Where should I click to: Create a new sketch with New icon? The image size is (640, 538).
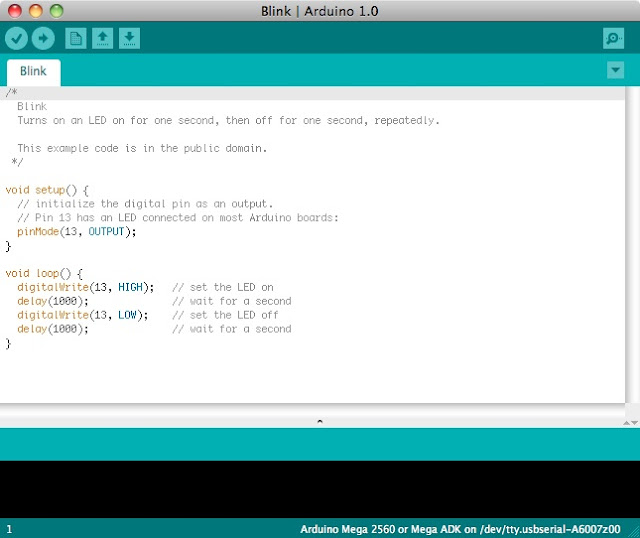(76, 38)
